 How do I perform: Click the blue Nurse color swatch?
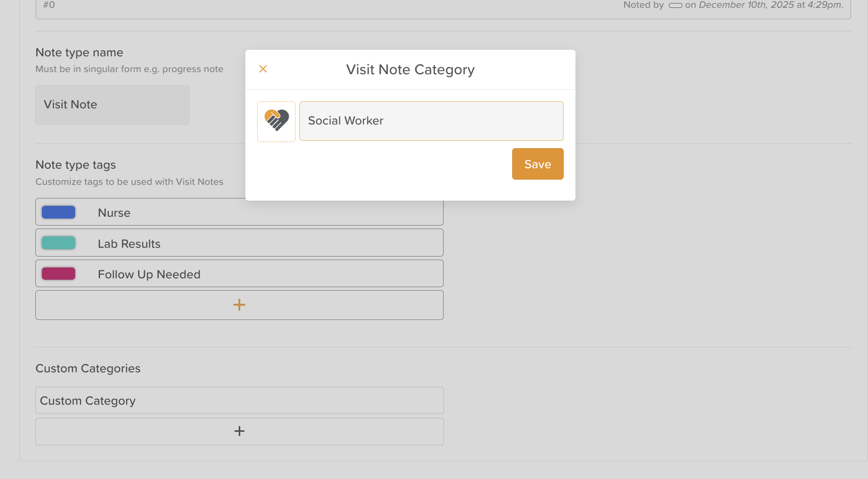59,212
